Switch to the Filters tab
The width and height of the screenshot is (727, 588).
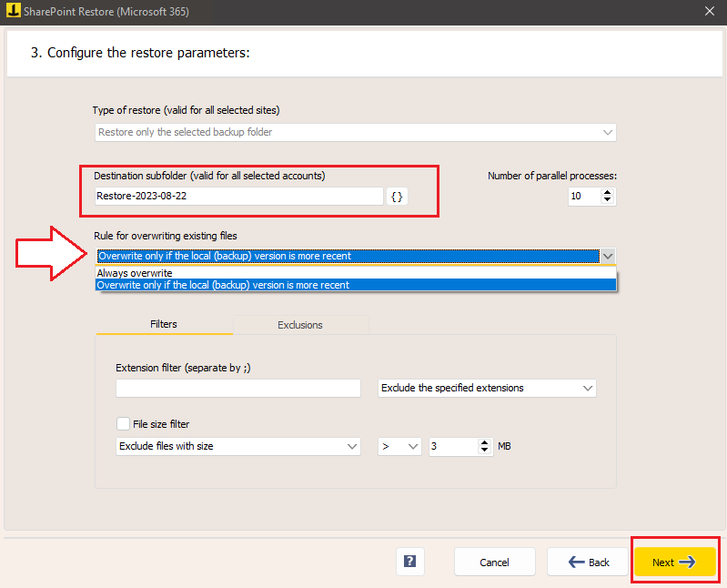[164, 324]
